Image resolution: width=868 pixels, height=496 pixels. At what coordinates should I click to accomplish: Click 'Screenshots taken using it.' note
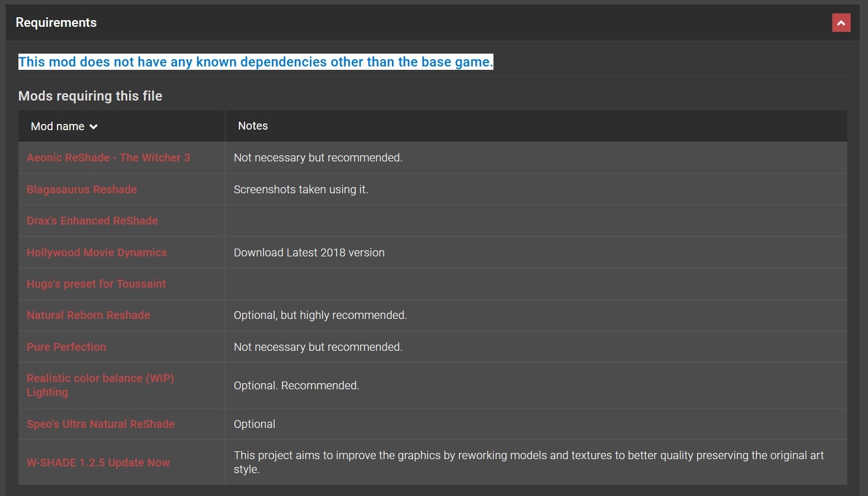(301, 189)
